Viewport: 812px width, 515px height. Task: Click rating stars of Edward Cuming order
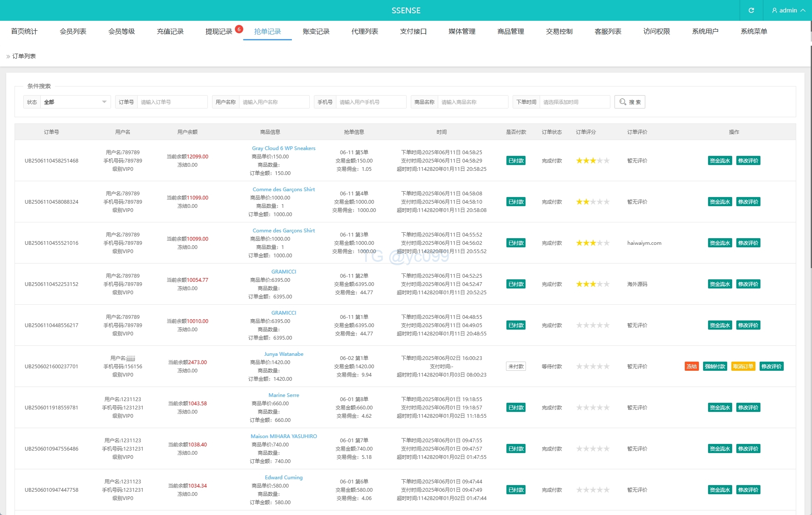click(x=592, y=490)
